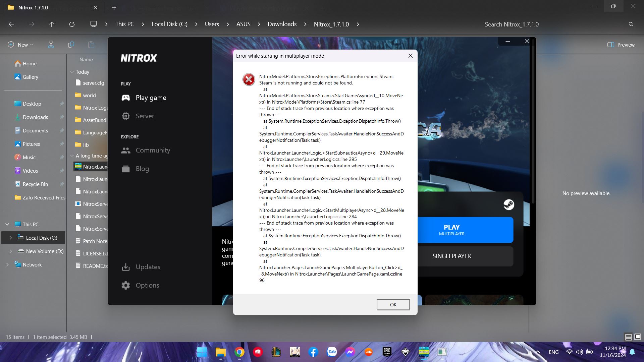Click the Search Nitrox_1.7.1.0 box
The width and height of the screenshot is (644, 362).
pos(512,24)
